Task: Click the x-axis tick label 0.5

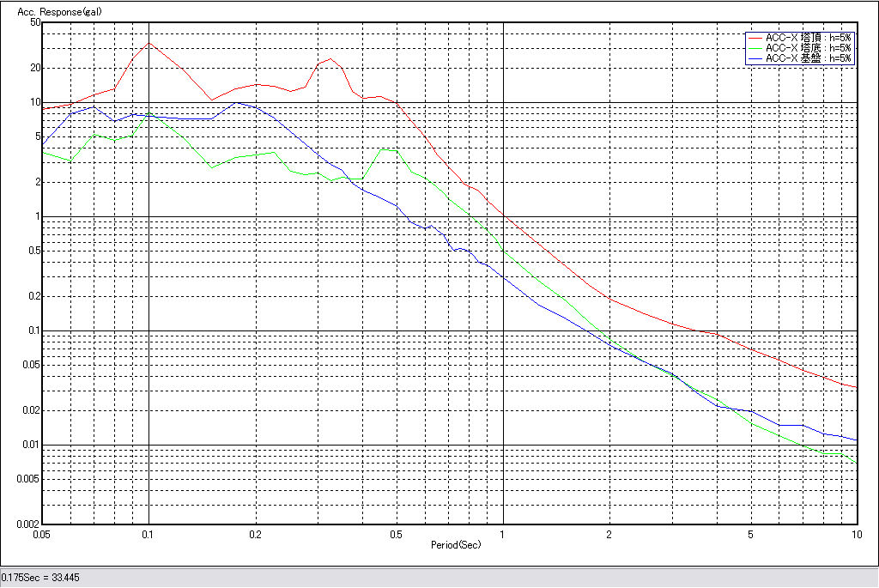Action: [396, 534]
